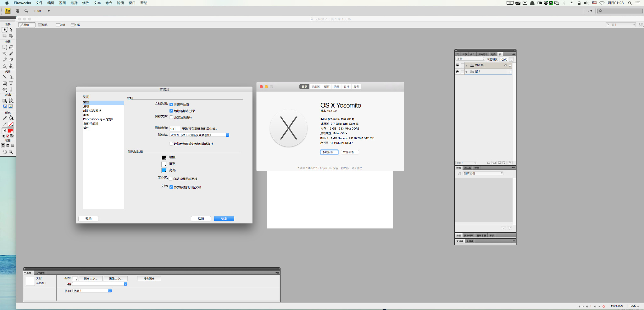Open the 高亮 blue color swatch
644x310 pixels.
164,170
